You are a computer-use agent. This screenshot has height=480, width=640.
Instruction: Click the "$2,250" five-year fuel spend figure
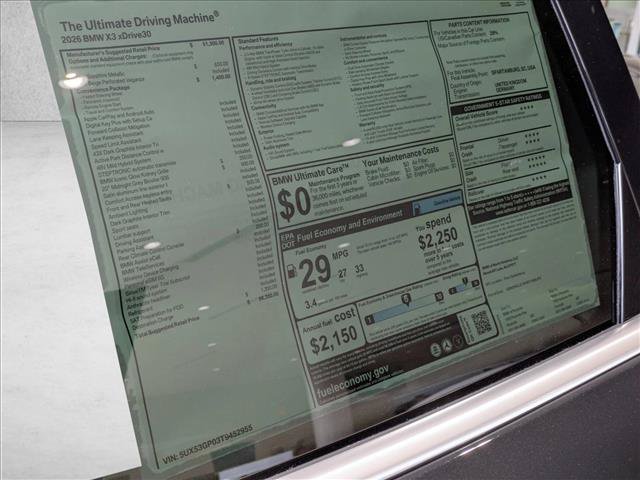point(438,239)
